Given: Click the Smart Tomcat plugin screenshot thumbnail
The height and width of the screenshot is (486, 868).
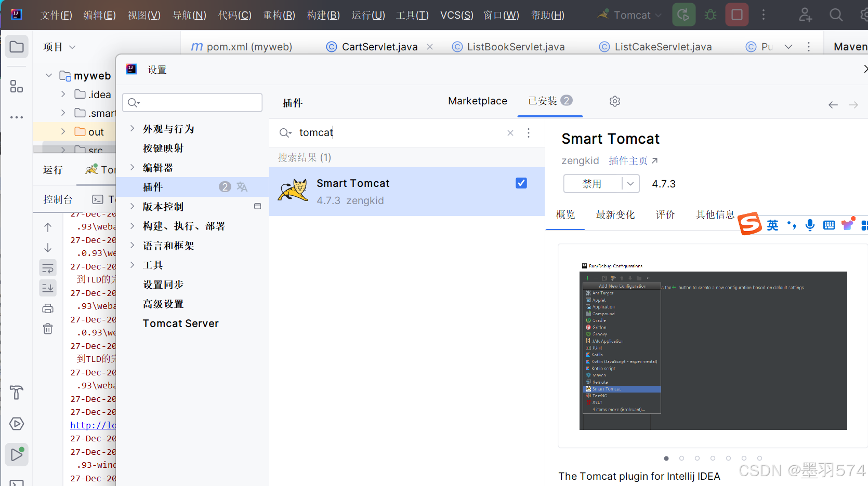Looking at the screenshot, I should [713, 346].
